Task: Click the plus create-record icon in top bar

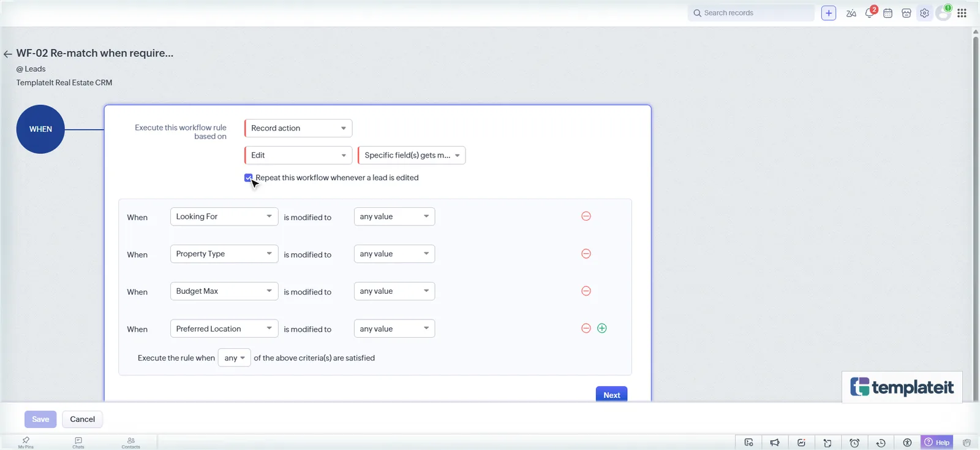Action: click(x=829, y=13)
